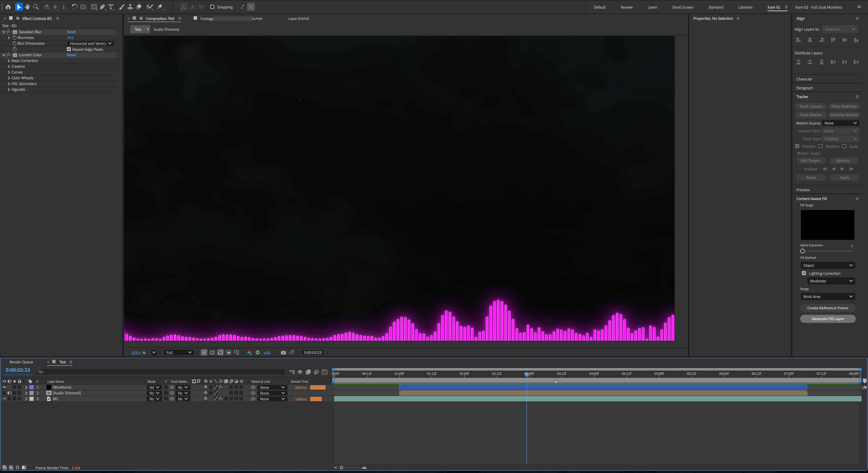Open the Align panel menu icon
This screenshot has height=473, width=868.
(x=857, y=18)
